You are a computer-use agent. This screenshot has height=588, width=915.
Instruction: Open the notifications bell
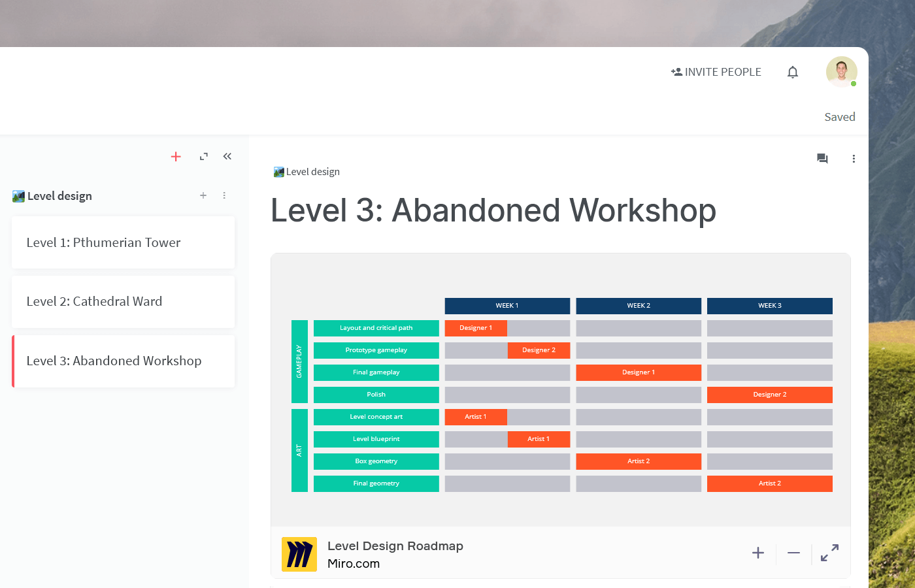pos(793,72)
